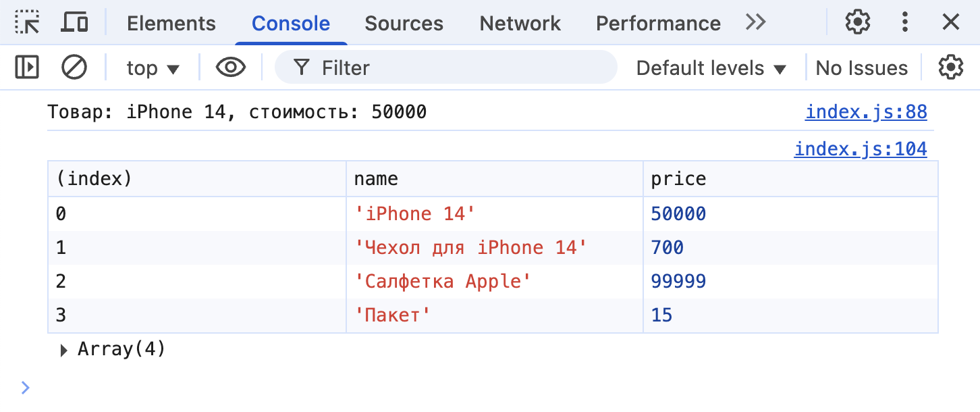This screenshot has width=980, height=412.
Task: Toggle the device toolbar icon
Action: point(74,23)
